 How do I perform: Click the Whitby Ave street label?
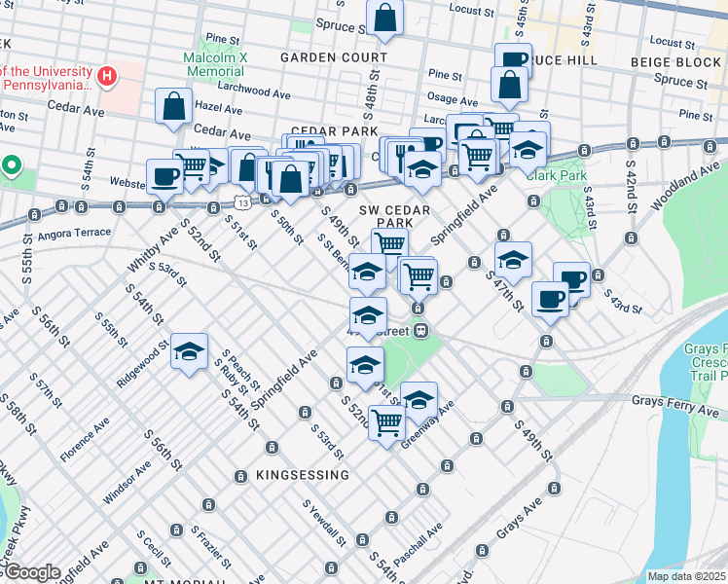point(153,249)
